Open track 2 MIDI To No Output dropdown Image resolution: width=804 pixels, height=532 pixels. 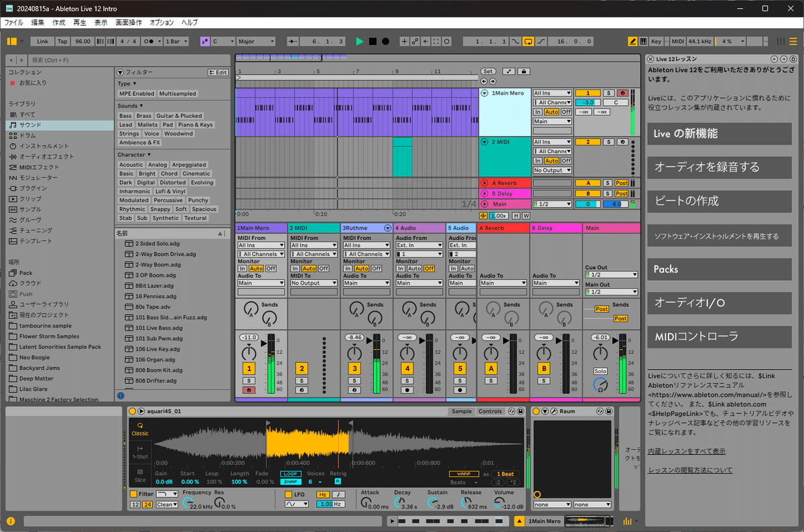point(314,283)
